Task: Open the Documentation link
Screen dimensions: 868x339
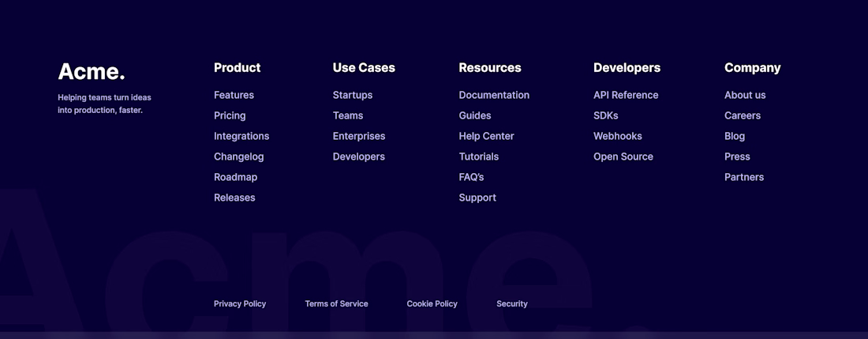Action: pyautogui.click(x=494, y=96)
